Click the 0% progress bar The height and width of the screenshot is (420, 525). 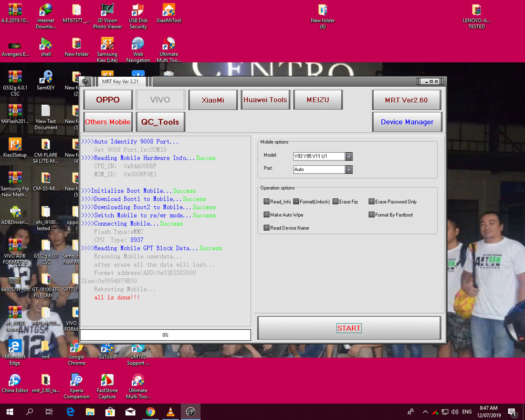(165, 335)
